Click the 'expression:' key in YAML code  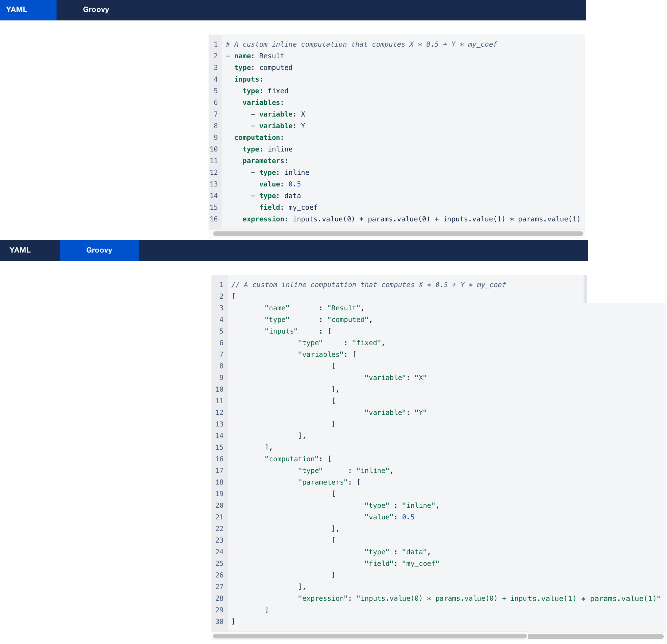[x=265, y=219]
